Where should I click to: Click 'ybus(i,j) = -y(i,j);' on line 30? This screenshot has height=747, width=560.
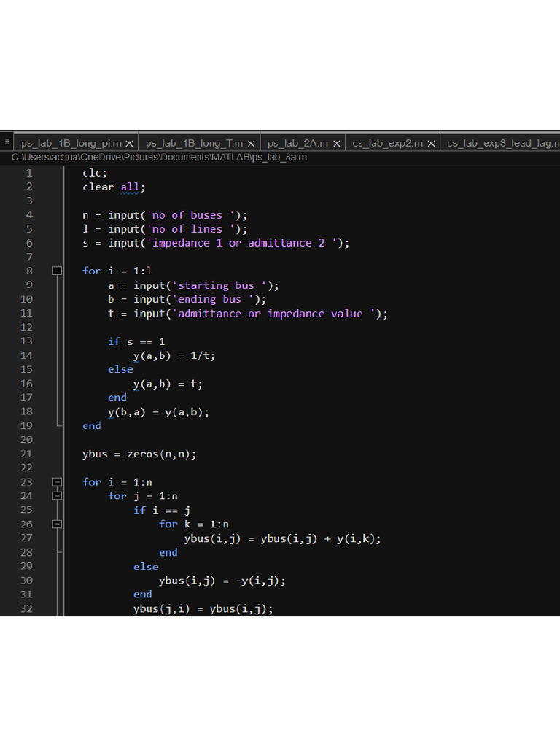[222, 581]
